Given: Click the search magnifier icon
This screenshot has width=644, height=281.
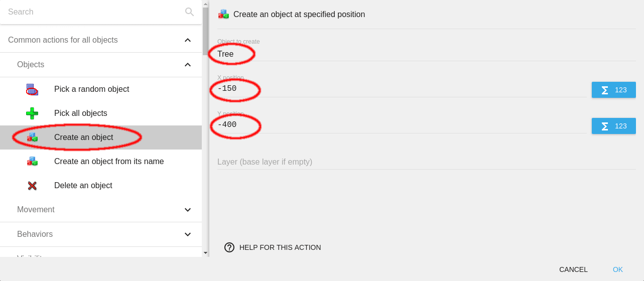Looking at the screenshot, I should tap(189, 12).
